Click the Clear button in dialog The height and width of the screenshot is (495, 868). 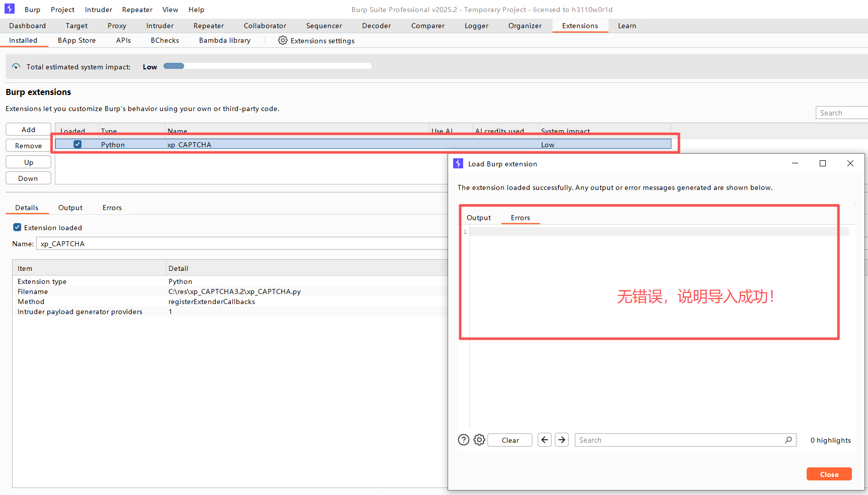(x=510, y=440)
